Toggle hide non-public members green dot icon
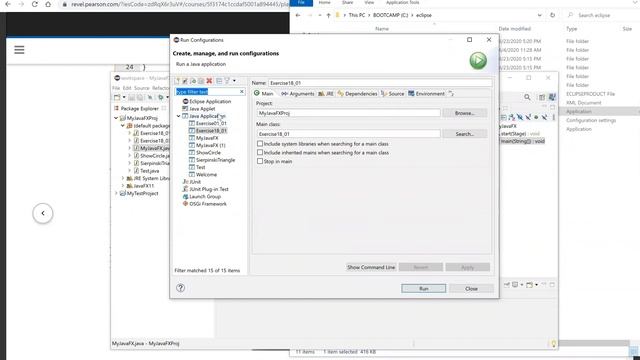 (536, 118)
